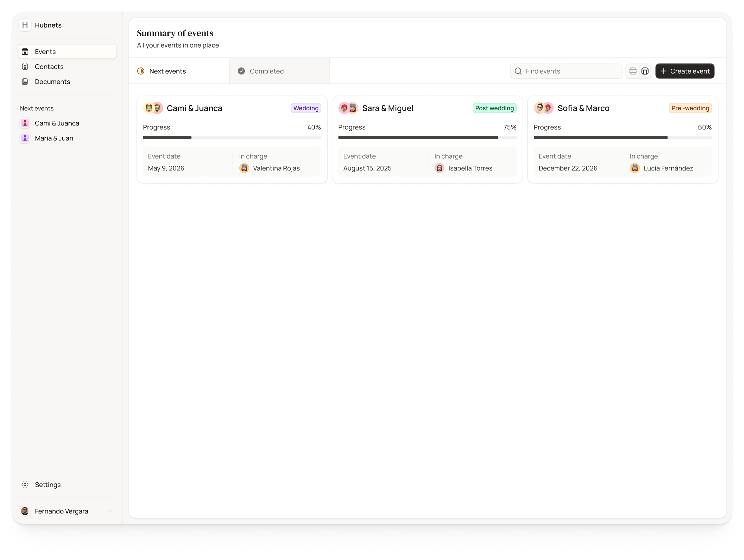
Task: Click the Next events sidebar section label
Action: pyautogui.click(x=37, y=108)
